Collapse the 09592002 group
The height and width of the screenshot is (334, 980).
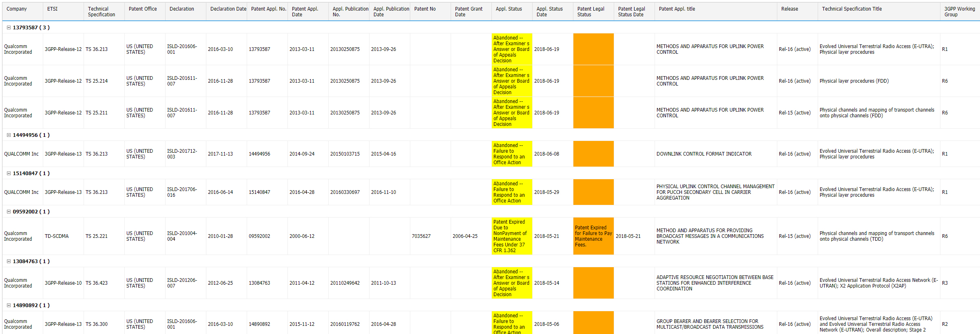9,212
